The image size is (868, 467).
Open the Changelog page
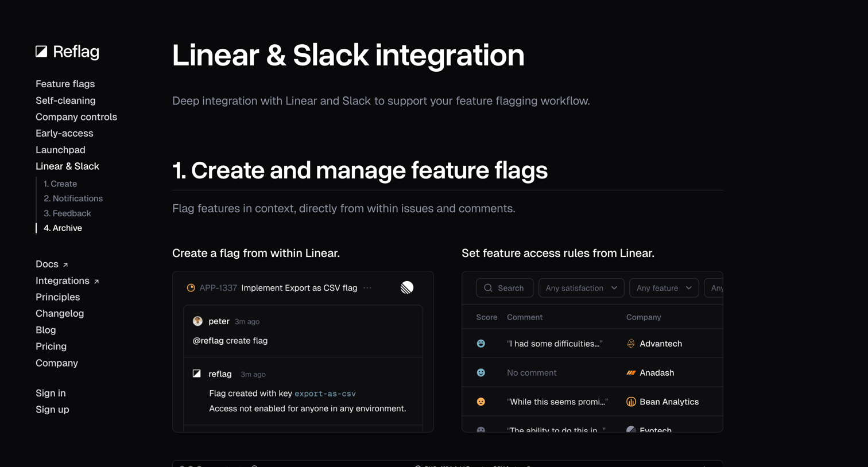[60, 313]
